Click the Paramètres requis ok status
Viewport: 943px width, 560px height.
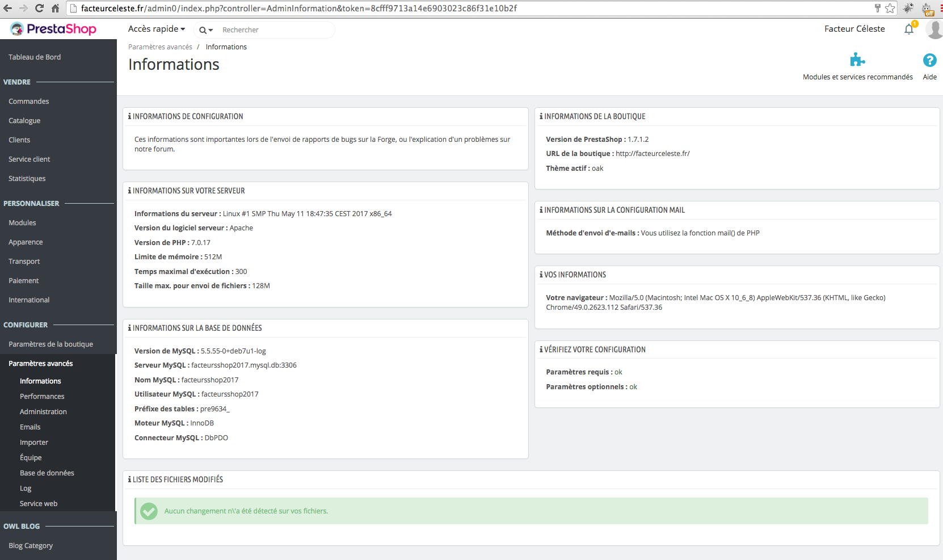point(618,372)
